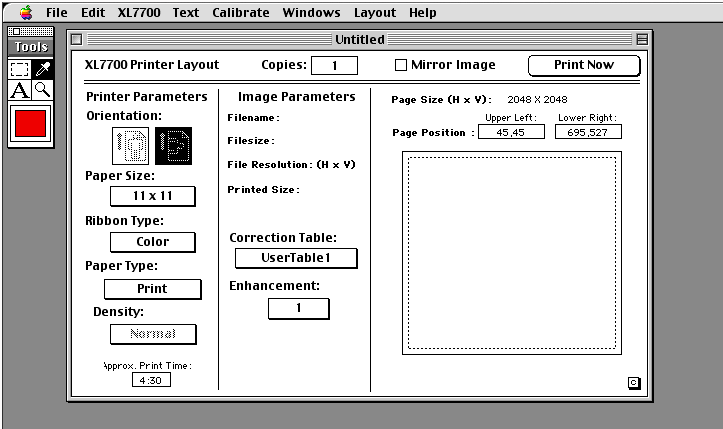
Task: Choose portrait orientation icon
Action: (130, 146)
